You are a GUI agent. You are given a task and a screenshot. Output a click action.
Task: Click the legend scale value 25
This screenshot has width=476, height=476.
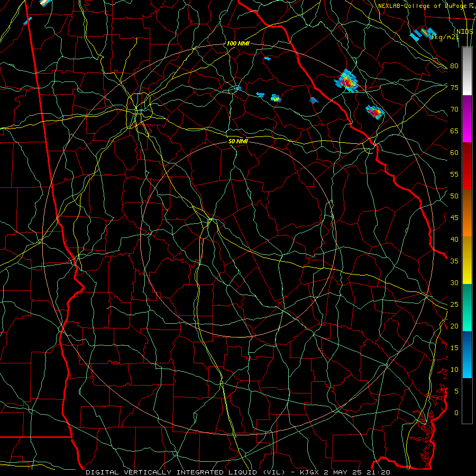pyautogui.click(x=454, y=305)
